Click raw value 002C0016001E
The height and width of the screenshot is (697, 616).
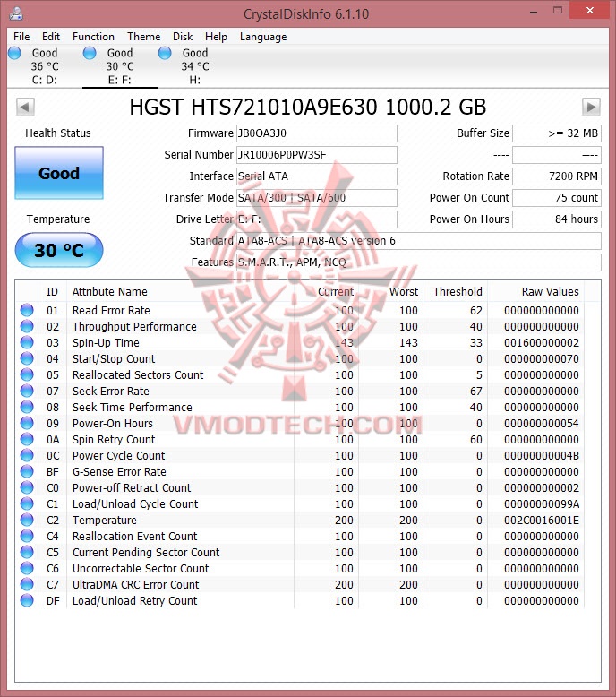coord(542,521)
